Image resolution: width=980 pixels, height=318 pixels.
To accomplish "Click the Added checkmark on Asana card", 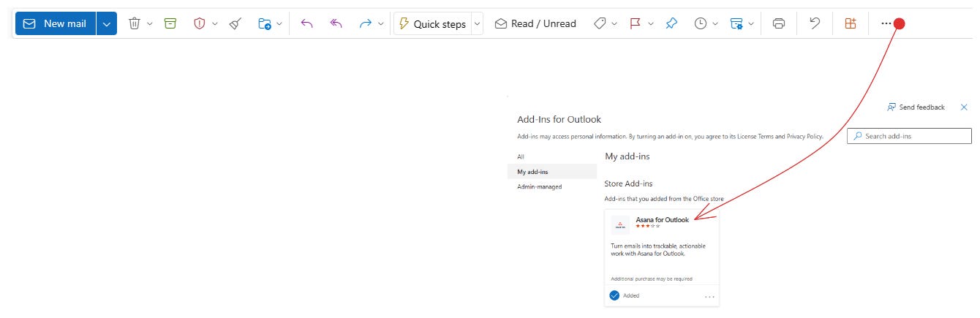I will (614, 296).
